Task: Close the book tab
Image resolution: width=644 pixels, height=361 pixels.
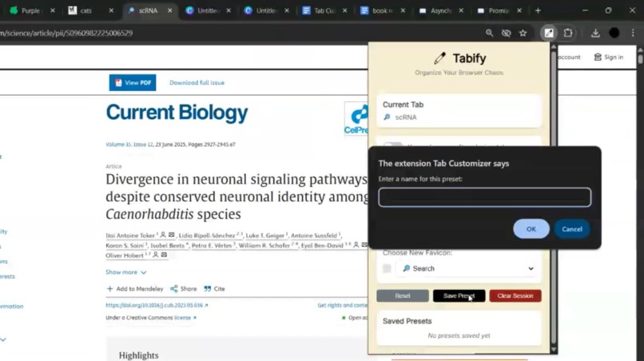Action: pyautogui.click(x=403, y=10)
